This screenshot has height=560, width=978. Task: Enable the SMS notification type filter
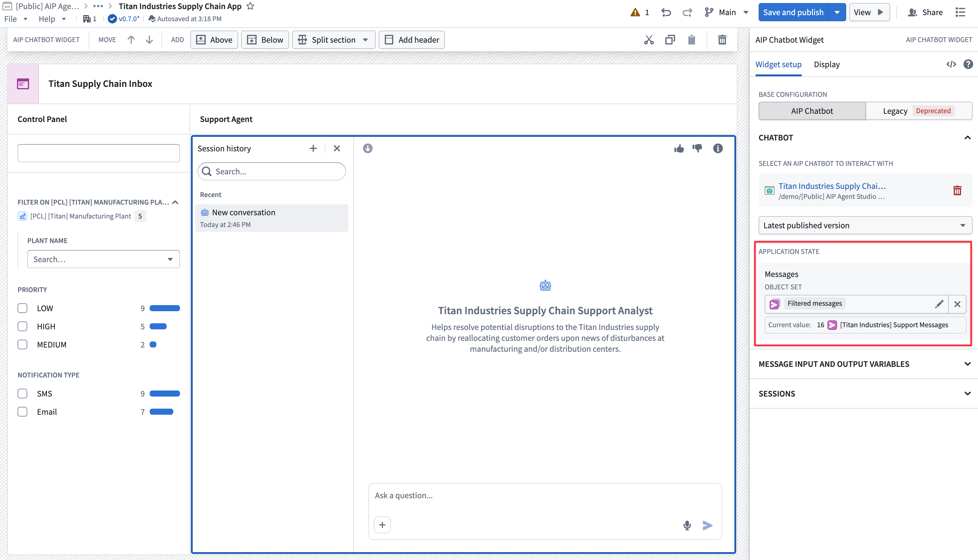[x=22, y=394]
